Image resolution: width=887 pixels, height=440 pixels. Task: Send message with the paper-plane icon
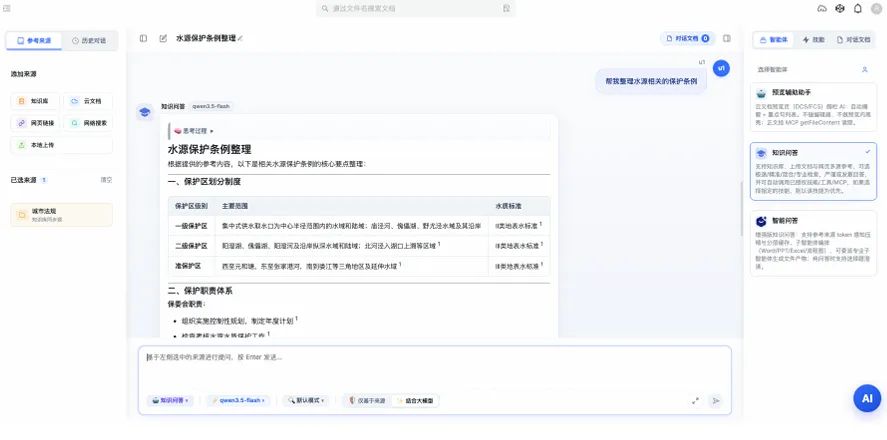tap(716, 400)
